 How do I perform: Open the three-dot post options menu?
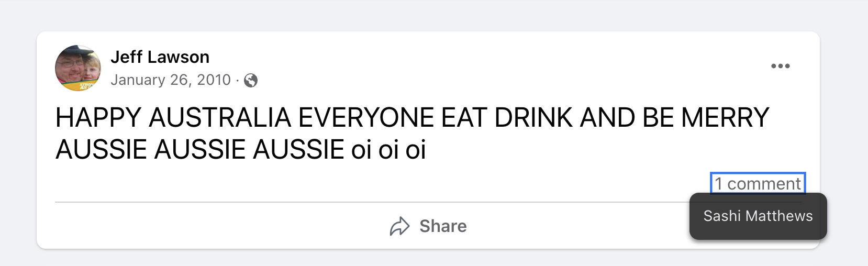tap(780, 66)
